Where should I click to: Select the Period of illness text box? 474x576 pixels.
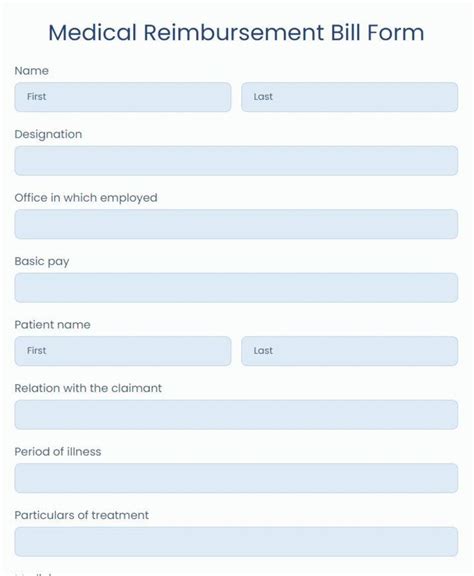236,478
